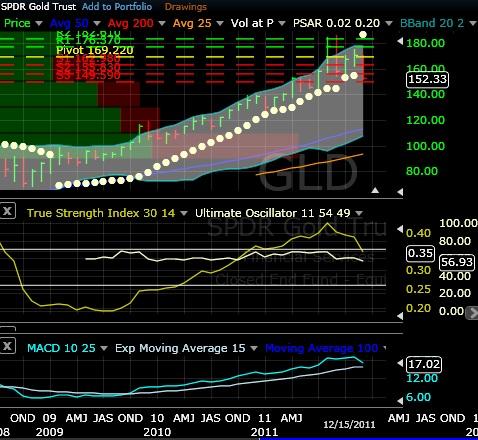Expand the Vol at P dropdown arrow
The height and width of the screenshot is (440, 478).
click(x=282, y=23)
